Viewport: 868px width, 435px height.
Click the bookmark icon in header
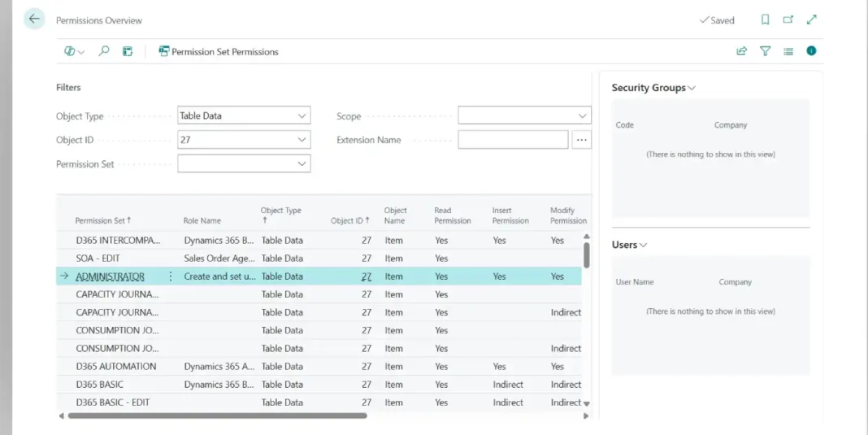click(765, 20)
